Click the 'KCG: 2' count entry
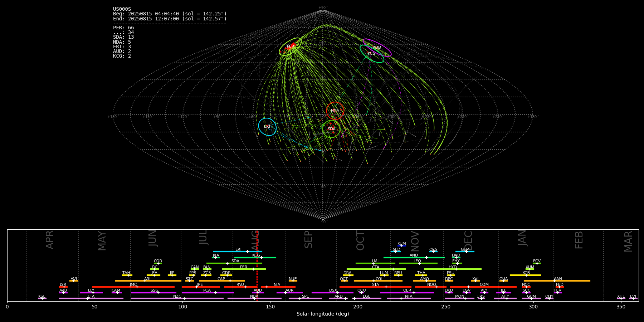644x322 pixels. point(122,56)
